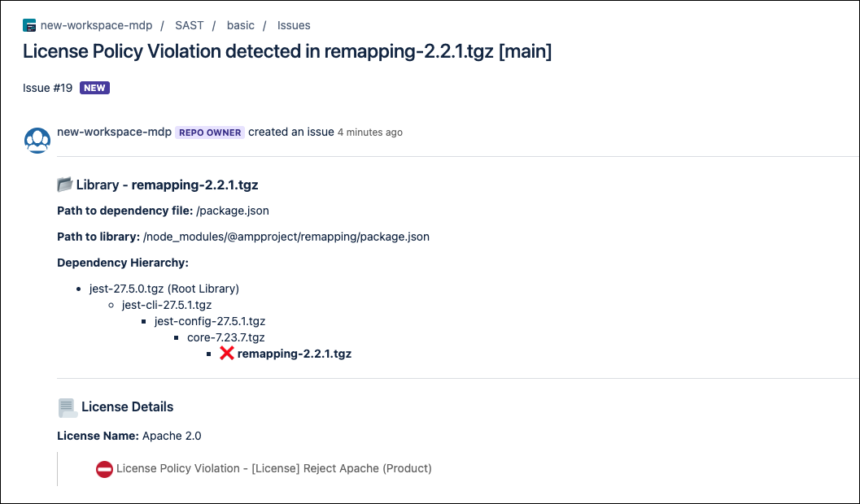Screen dimensions: 860x504
Task: Click the red X icon before remapping-2.2.1.tgz
Action: tap(227, 354)
